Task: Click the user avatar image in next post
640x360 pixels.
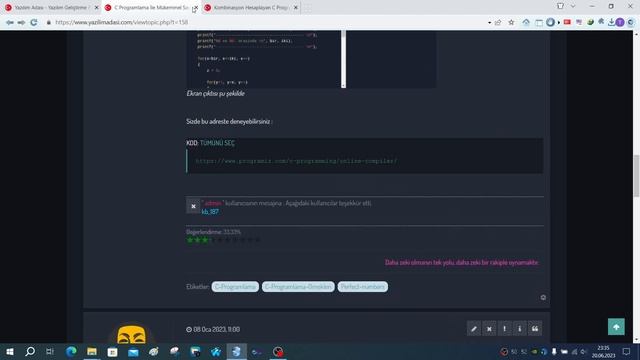Action: click(x=131, y=335)
